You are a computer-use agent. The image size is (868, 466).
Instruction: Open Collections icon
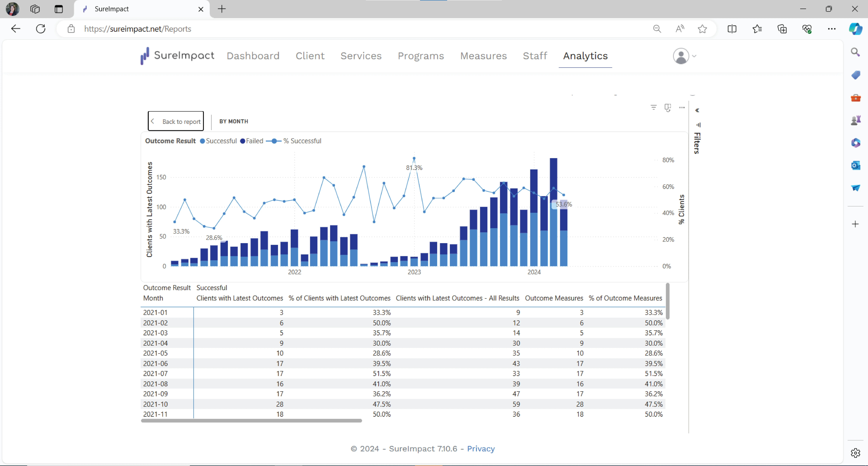point(782,29)
